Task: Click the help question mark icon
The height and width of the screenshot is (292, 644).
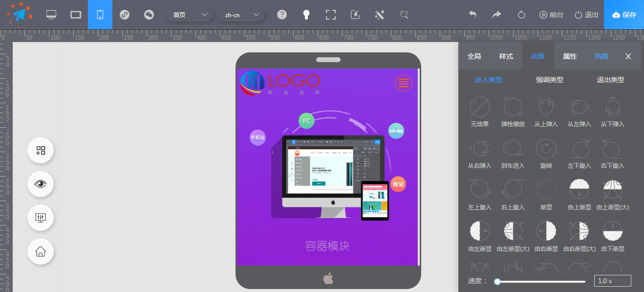Action: pyautogui.click(x=282, y=15)
